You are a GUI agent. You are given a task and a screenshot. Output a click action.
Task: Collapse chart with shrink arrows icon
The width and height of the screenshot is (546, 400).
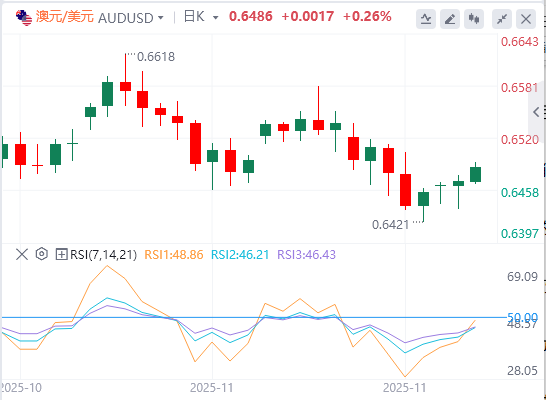(501, 19)
